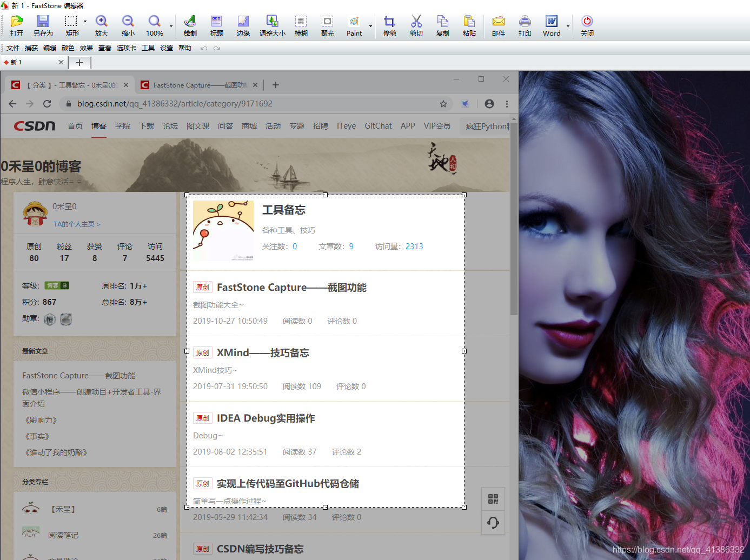Expand the Paint external editor dropdown
This screenshot has height=560, width=750.
point(370,26)
